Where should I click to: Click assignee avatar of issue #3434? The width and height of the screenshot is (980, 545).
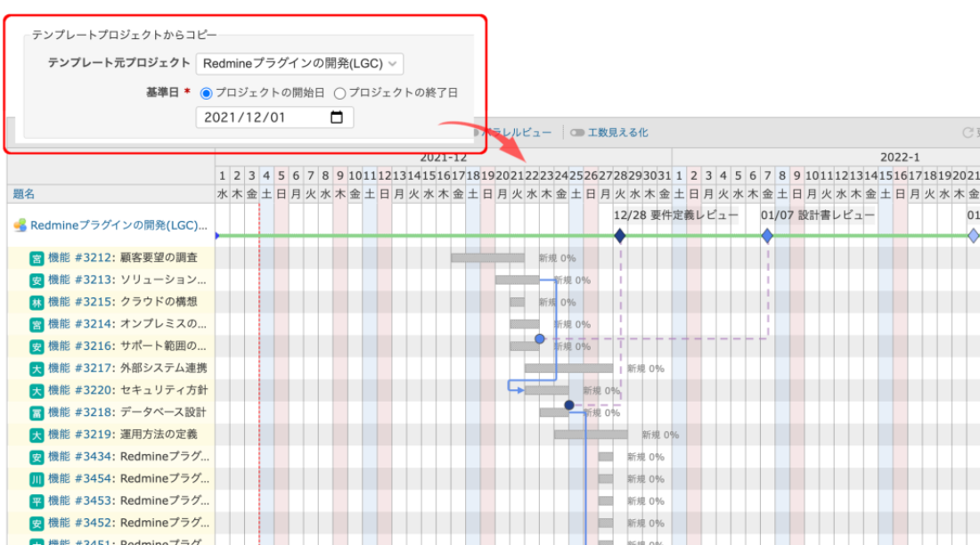[37, 457]
